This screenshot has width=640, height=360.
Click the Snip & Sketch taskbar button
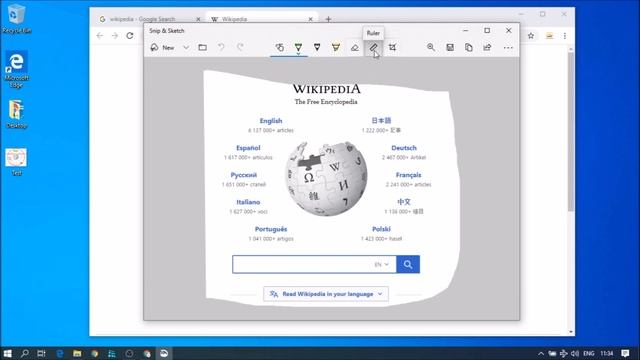(164, 353)
